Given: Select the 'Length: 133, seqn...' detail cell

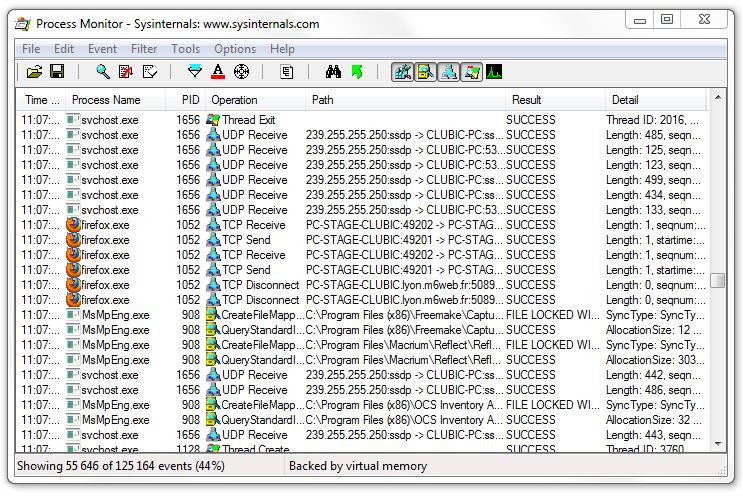Looking at the screenshot, I should pos(653,210).
